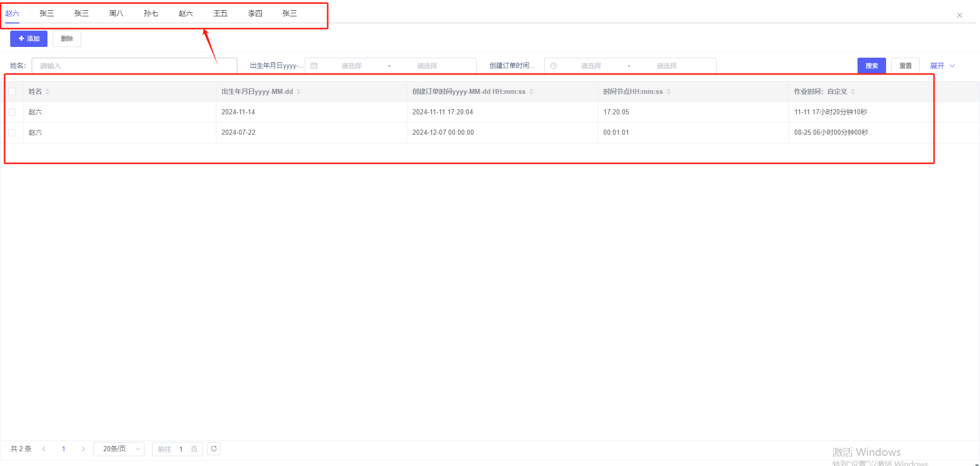Click the calendar icon in birth date filter
980x466 pixels.
click(x=314, y=66)
